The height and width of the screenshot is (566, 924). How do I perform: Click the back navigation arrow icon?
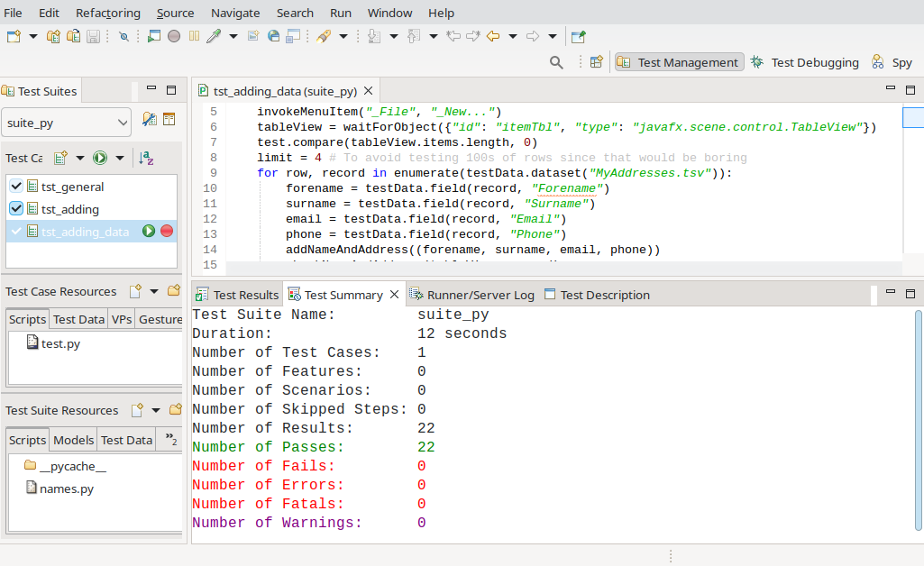tap(493, 37)
